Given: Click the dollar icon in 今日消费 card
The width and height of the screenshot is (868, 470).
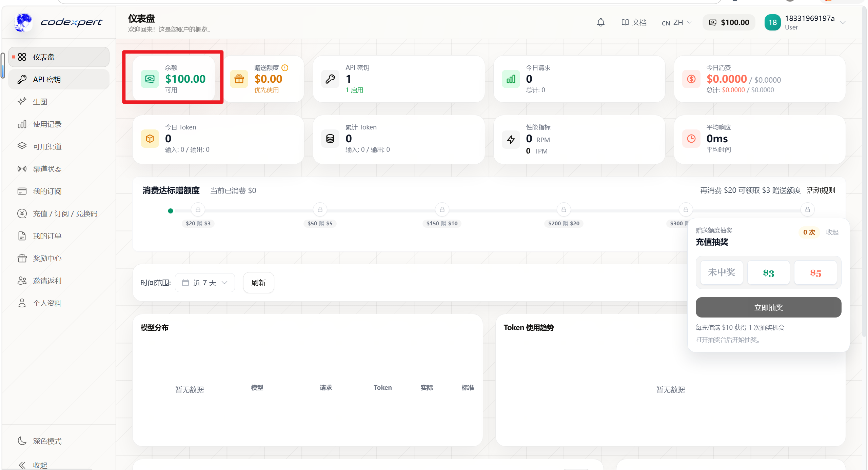Looking at the screenshot, I should pos(691,79).
